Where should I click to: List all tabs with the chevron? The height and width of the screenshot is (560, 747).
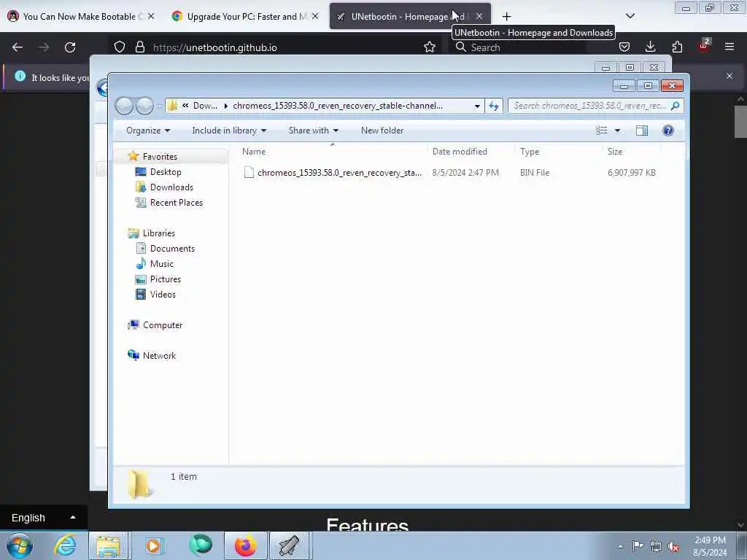(x=630, y=16)
